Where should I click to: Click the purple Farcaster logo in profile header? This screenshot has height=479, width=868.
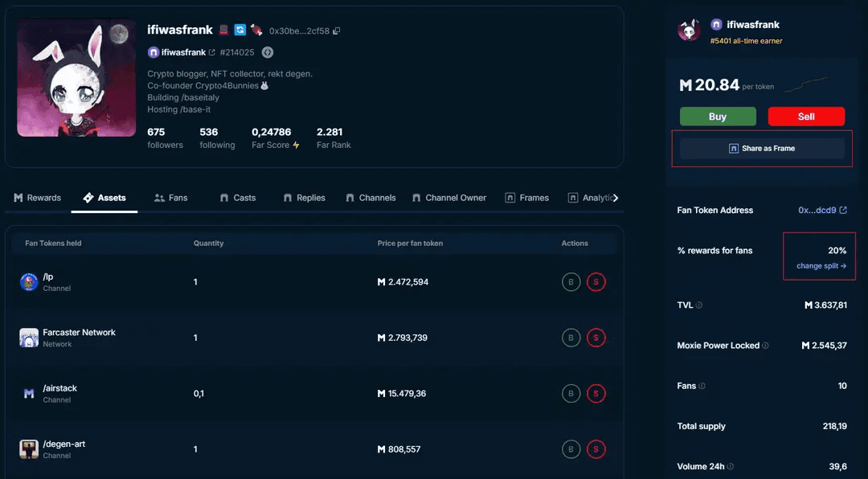[x=154, y=52]
